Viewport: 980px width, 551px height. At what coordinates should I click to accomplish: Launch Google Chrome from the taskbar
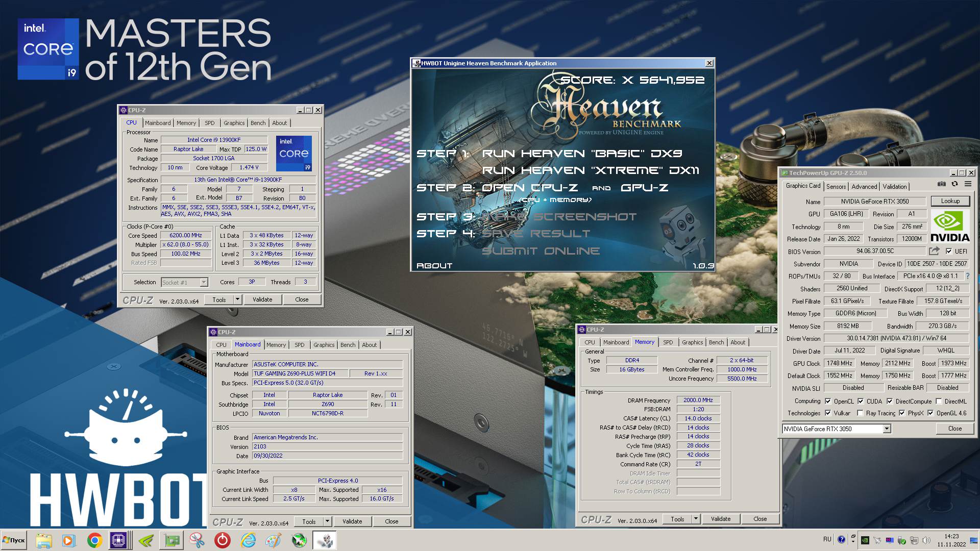coord(94,540)
